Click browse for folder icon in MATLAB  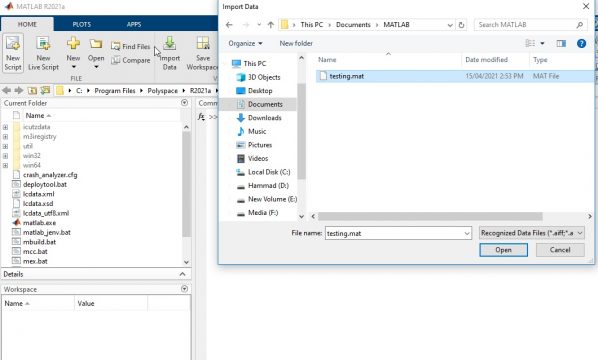pos(45,90)
